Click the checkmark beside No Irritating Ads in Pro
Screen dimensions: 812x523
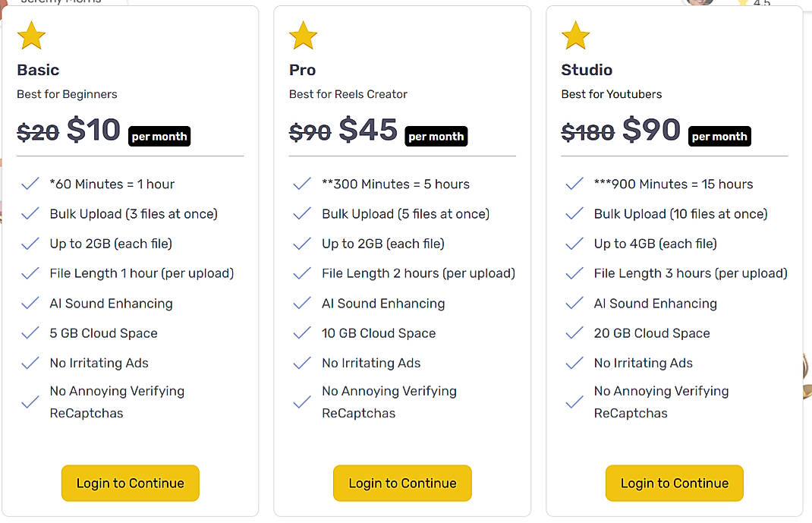click(x=301, y=363)
